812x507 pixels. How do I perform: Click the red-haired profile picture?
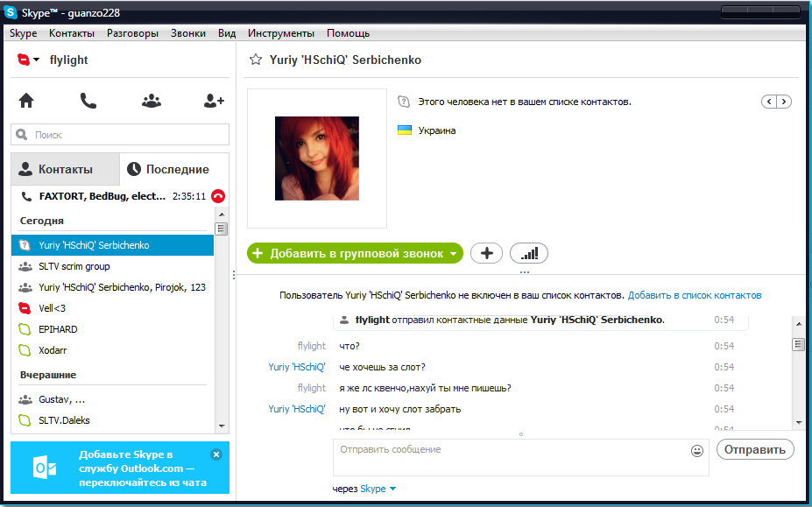317,158
